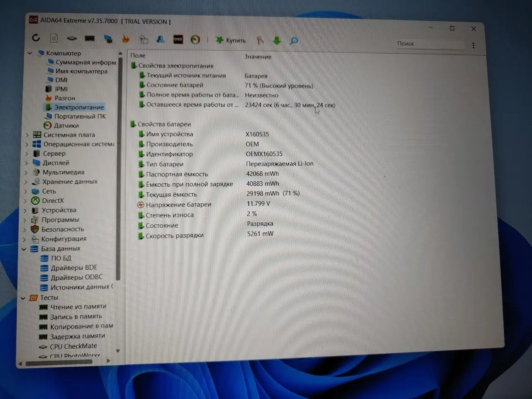532x399 pixels.
Task: Open the memory benchmark RAM icon
Action: pos(89,39)
